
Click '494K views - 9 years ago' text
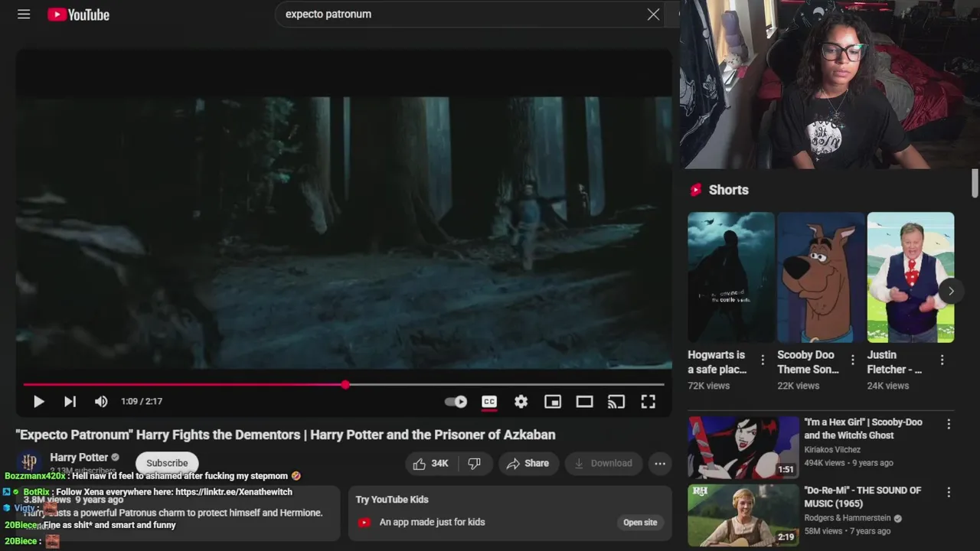(x=848, y=463)
